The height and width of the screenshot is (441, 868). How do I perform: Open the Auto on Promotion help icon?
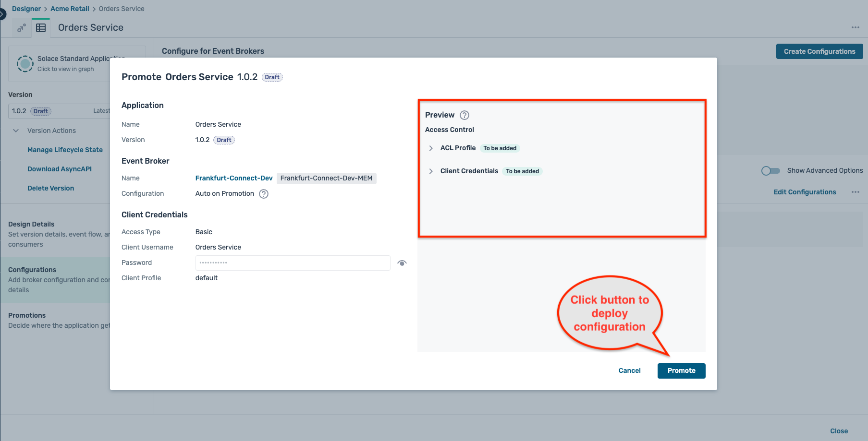(264, 194)
